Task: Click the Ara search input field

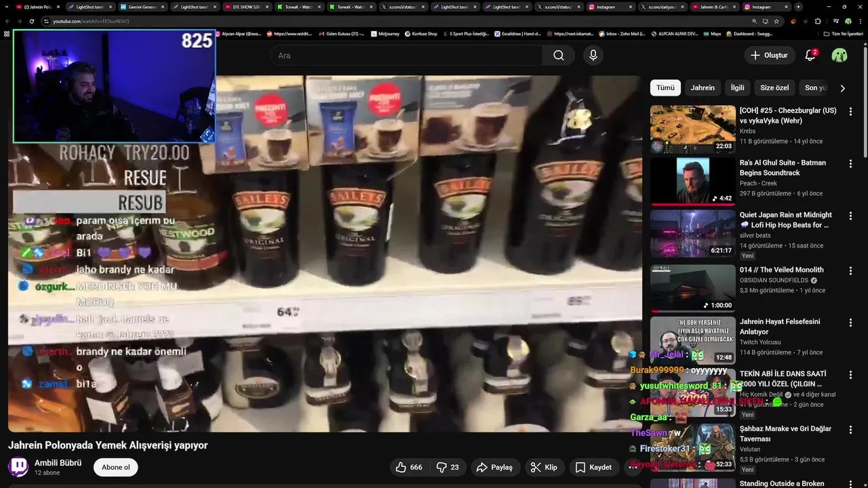Action: click(406, 56)
